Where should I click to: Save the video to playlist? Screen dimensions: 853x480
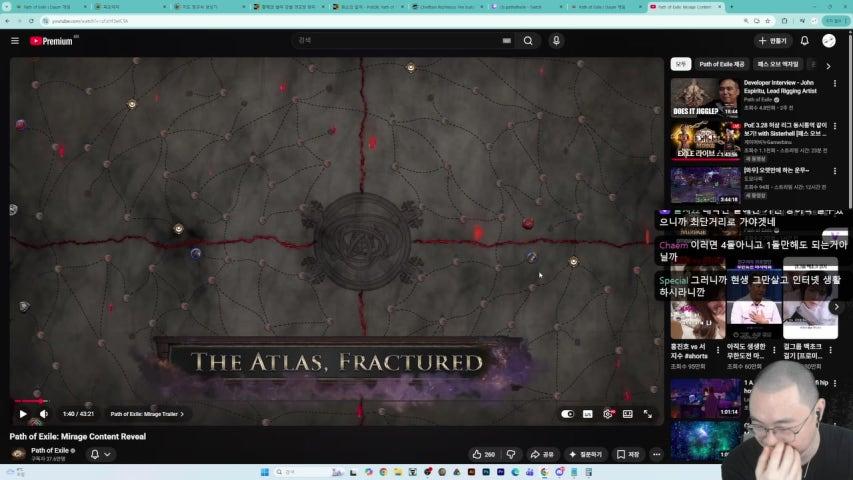628,454
